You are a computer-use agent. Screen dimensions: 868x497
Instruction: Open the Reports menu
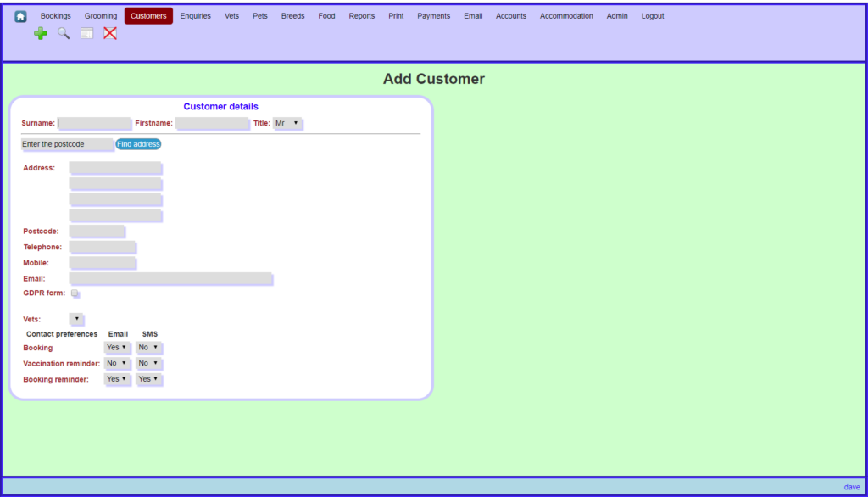point(361,16)
